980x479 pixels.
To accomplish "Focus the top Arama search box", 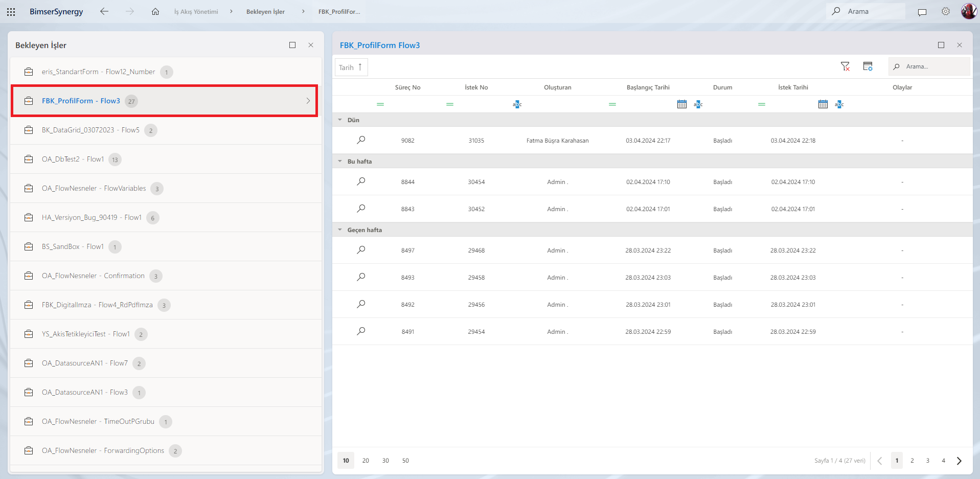I will click(865, 11).
